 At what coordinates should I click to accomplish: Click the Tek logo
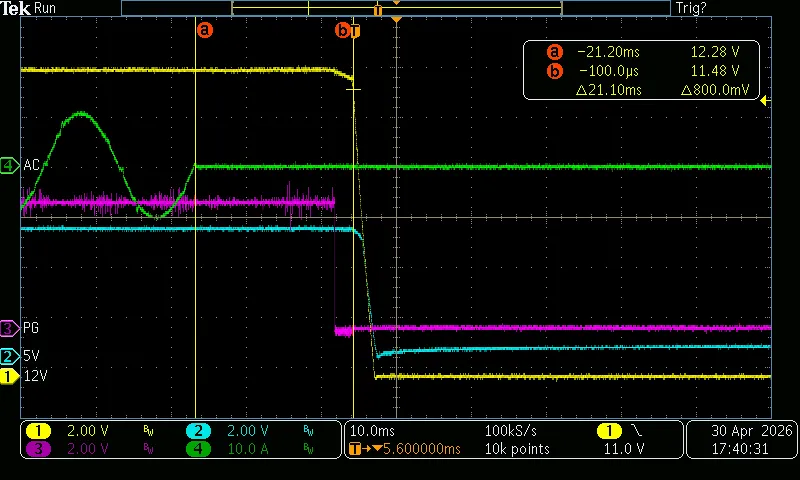[x=15, y=8]
